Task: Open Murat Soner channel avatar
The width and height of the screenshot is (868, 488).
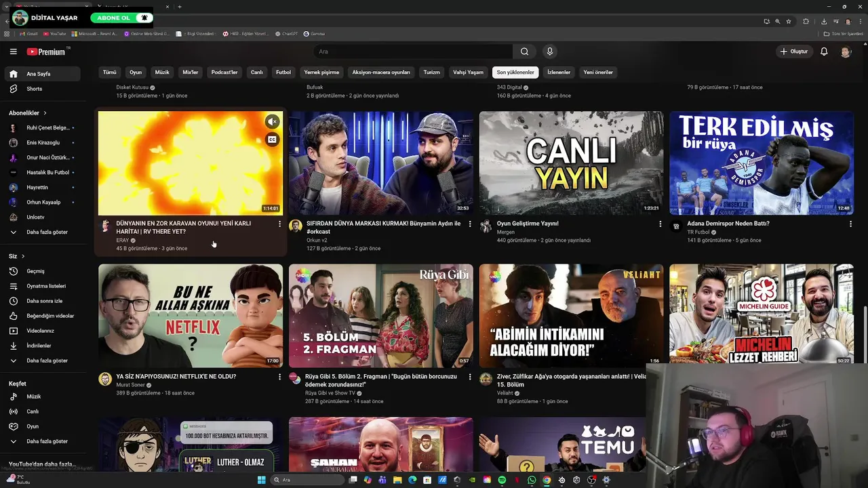Action: (105, 379)
